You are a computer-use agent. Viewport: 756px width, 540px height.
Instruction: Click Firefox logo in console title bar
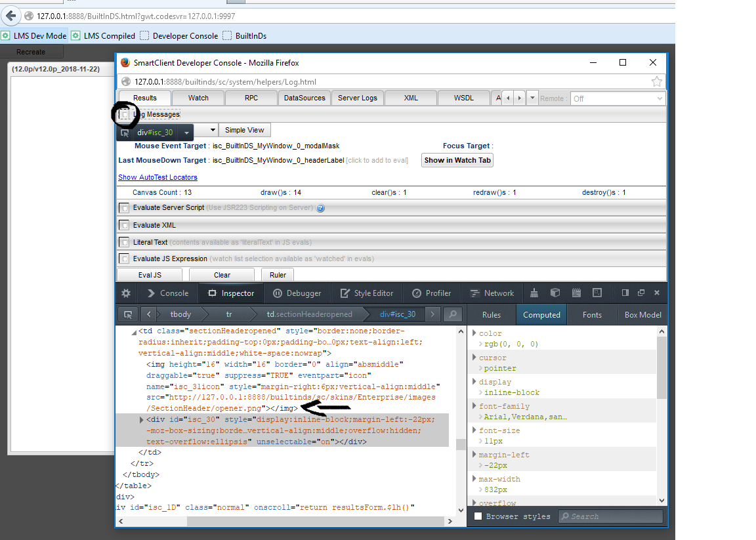coord(125,63)
